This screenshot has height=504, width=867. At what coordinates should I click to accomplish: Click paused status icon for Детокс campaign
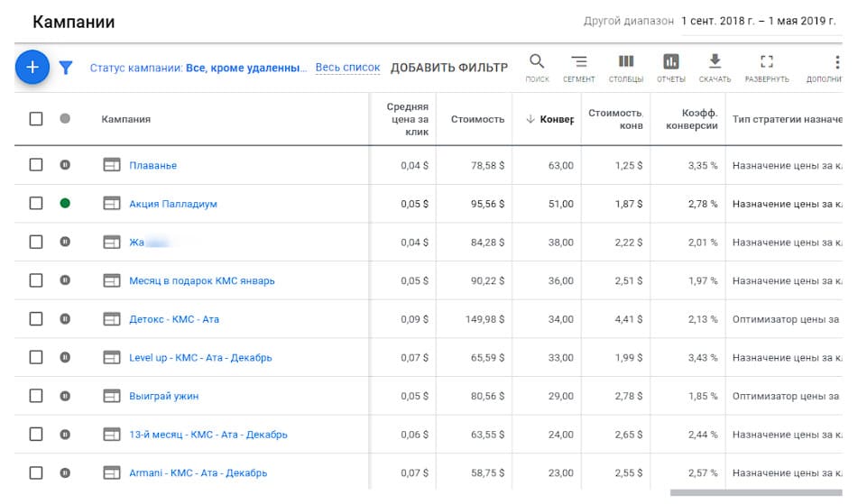click(65, 319)
